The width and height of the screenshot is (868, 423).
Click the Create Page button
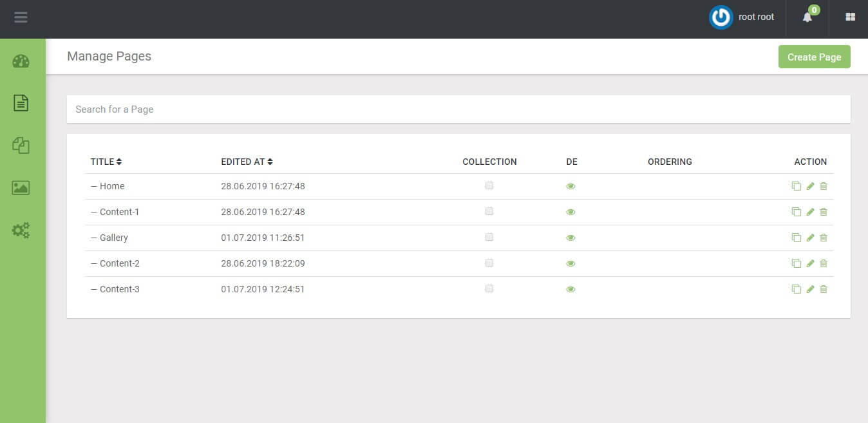(814, 57)
